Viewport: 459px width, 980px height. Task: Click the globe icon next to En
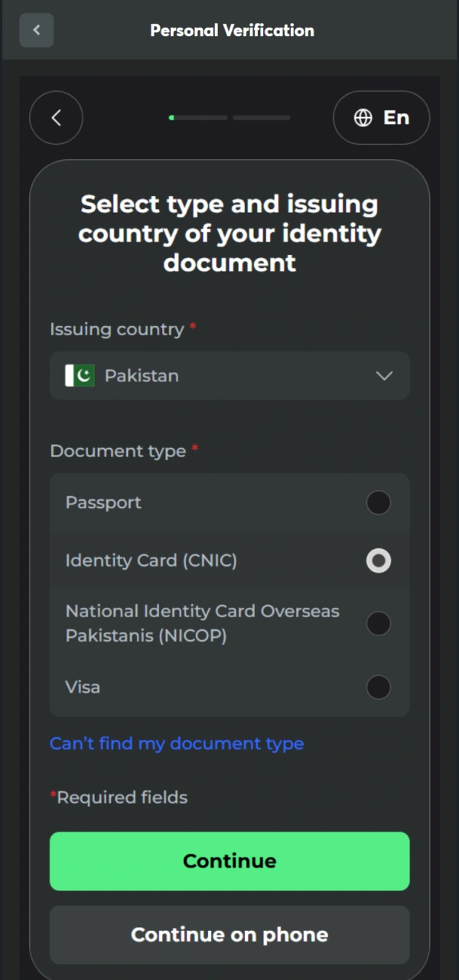(363, 117)
